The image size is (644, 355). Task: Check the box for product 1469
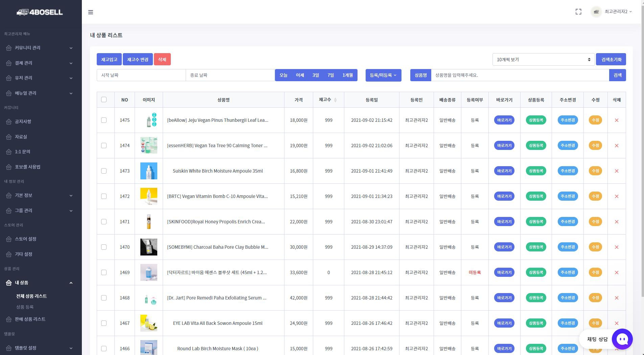[104, 272]
